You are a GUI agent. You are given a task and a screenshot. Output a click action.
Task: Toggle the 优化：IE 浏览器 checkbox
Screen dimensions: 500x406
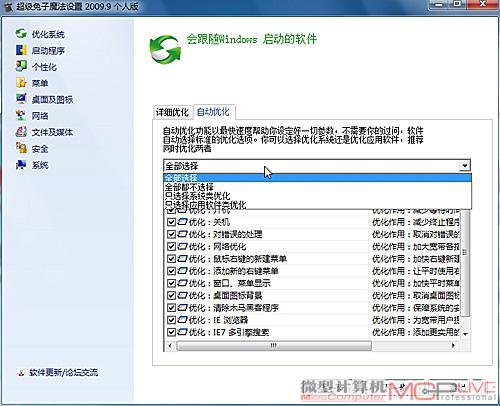tap(171, 320)
